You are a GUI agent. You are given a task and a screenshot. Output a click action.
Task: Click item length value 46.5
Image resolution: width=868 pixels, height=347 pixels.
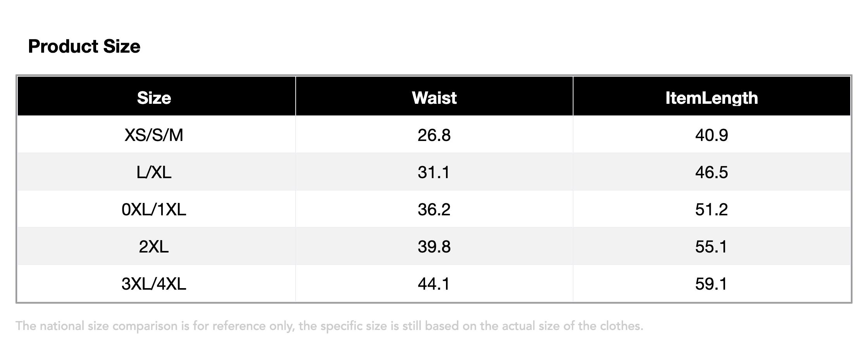pos(711,172)
